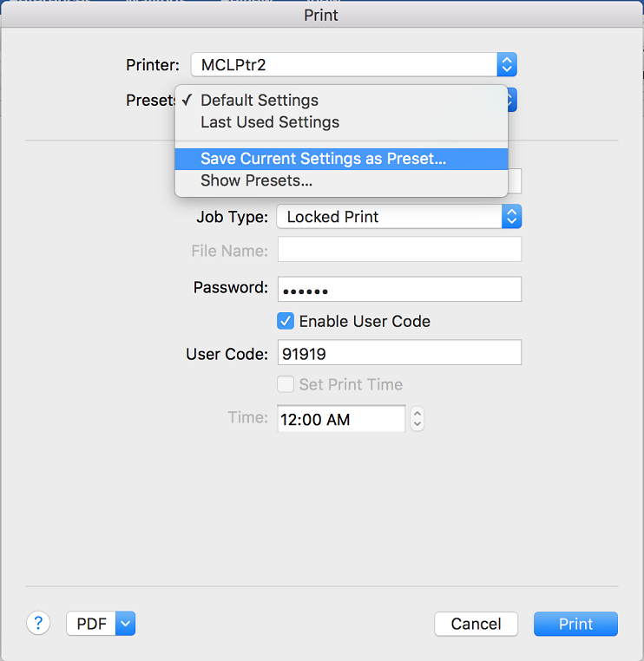Uncheck the Enable User Code checkbox
644x661 pixels.
(x=286, y=321)
